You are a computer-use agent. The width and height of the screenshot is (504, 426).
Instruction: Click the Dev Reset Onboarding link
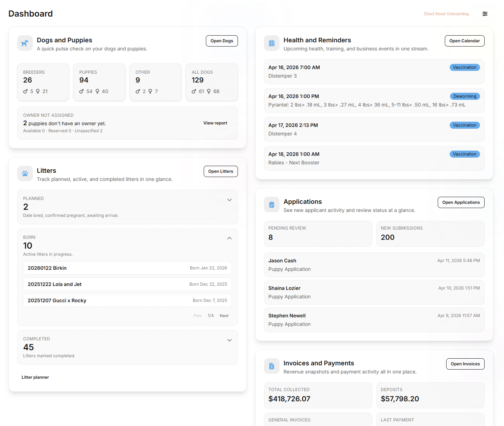(x=446, y=14)
